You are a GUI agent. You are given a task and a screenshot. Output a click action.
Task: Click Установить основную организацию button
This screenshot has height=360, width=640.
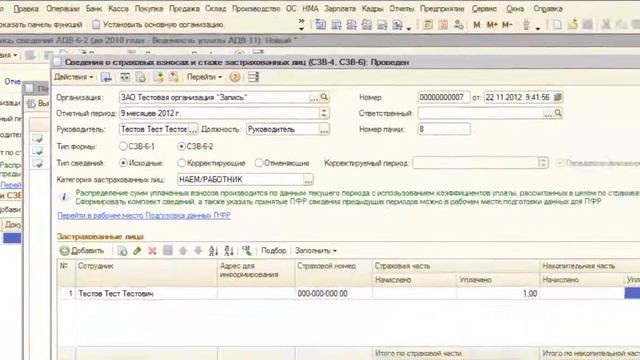(x=158, y=25)
